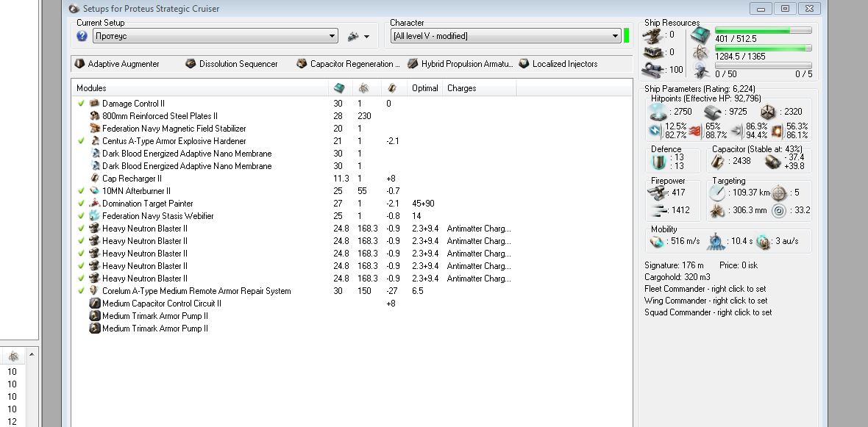Click the align time icon showing 10.4 s
Viewport: 868px width, 427px height.
coord(716,241)
